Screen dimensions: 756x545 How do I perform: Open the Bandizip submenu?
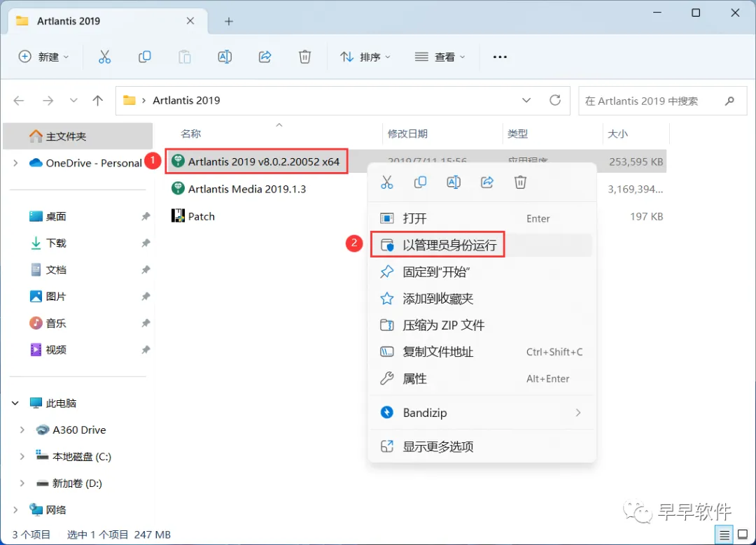(481, 413)
